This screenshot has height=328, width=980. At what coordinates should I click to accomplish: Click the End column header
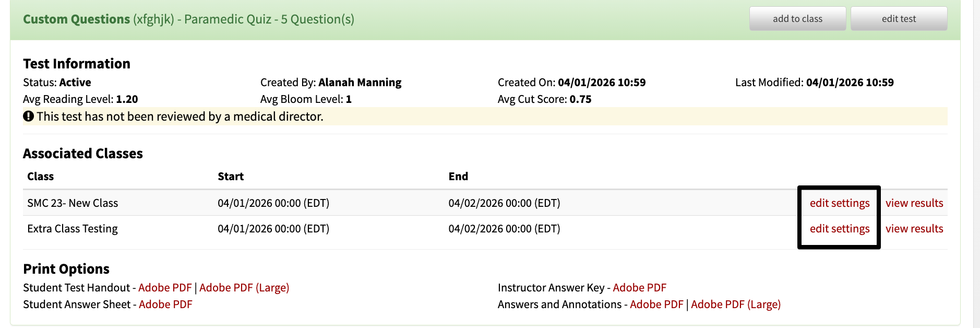458,177
